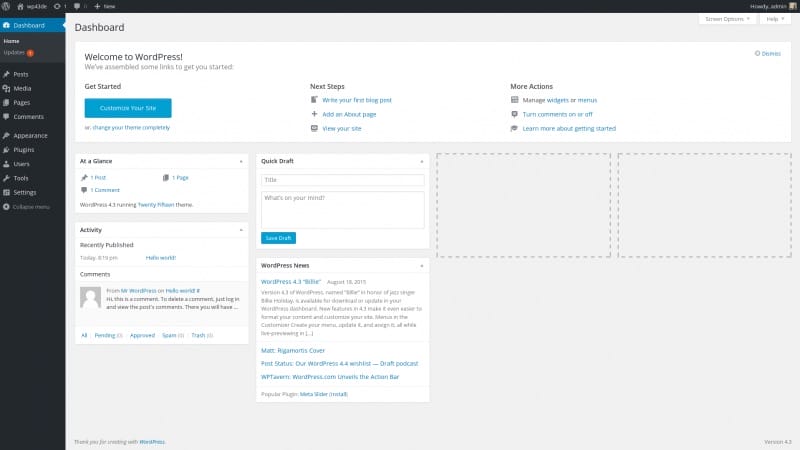Open the Help dropdown tab
Image resolution: width=800 pixels, height=450 pixels.
tap(774, 19)
